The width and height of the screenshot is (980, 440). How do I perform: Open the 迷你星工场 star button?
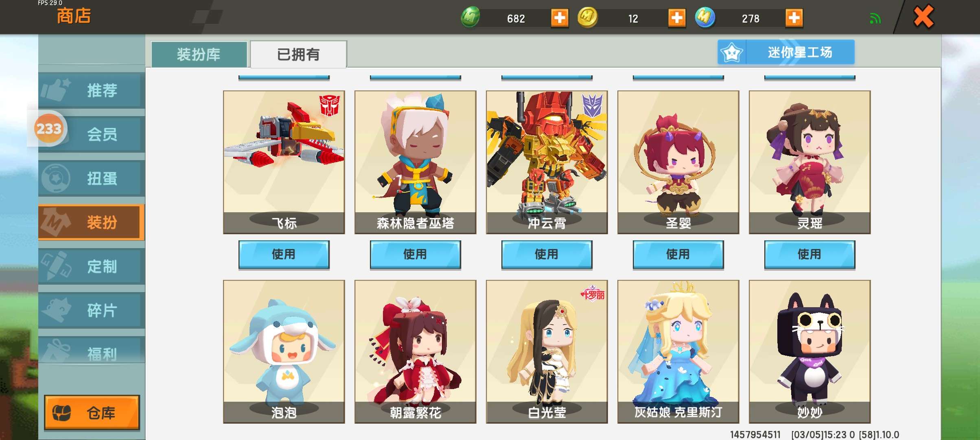(786, 52)
